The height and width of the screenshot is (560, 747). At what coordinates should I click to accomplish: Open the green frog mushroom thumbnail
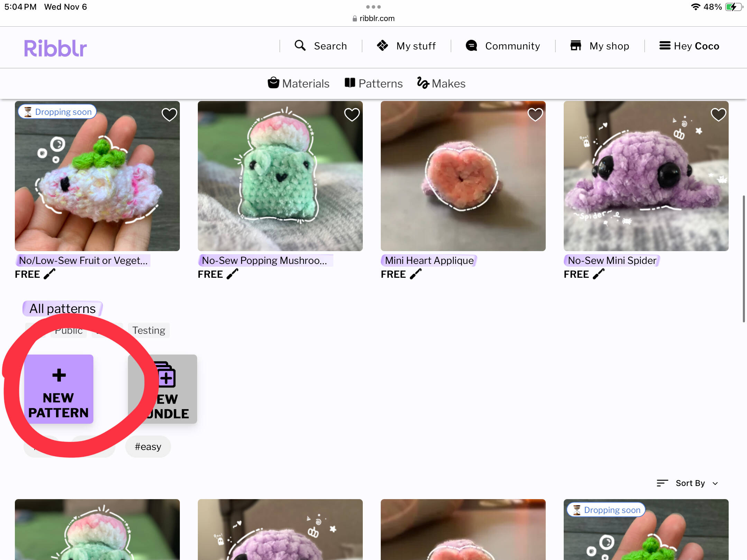coord(280,176)
